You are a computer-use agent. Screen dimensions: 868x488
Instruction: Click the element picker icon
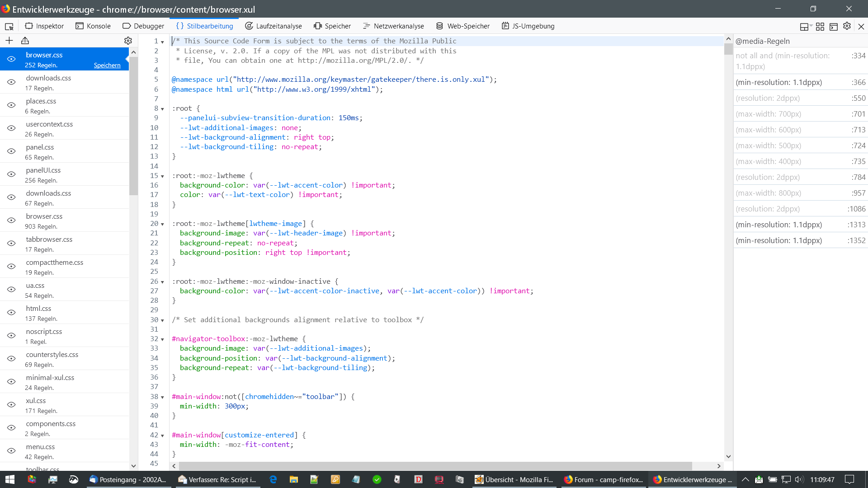pyautogui.click(x=9, y=26)
